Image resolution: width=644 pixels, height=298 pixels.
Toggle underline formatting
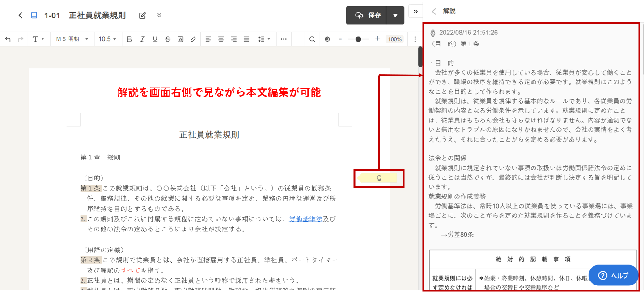[x=155, y=39]
